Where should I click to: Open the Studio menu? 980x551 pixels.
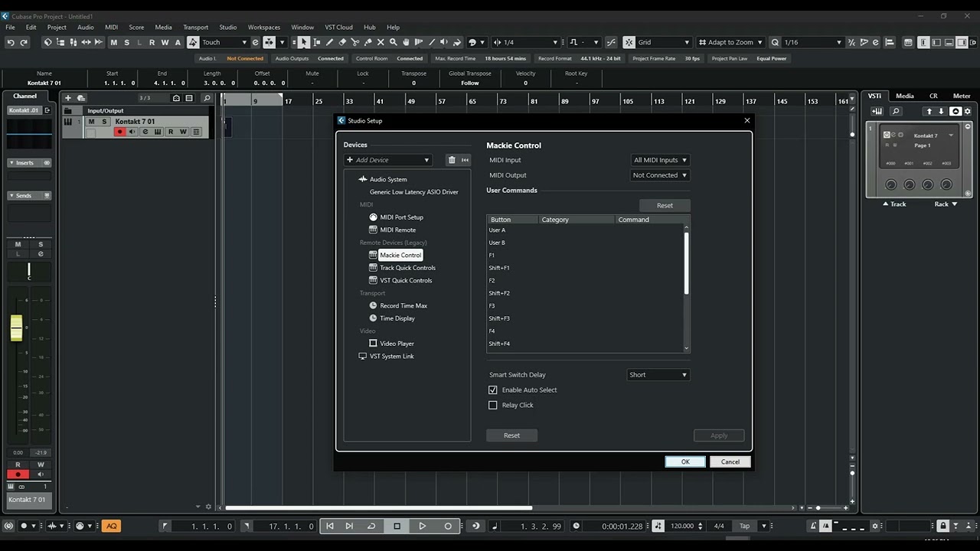(x=228, y=27)
